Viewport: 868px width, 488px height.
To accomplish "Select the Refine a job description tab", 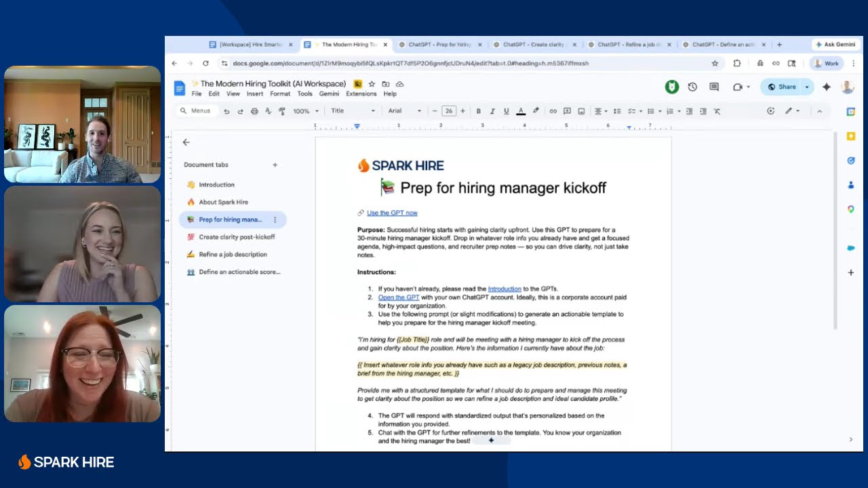I will [x=233, y=255].
